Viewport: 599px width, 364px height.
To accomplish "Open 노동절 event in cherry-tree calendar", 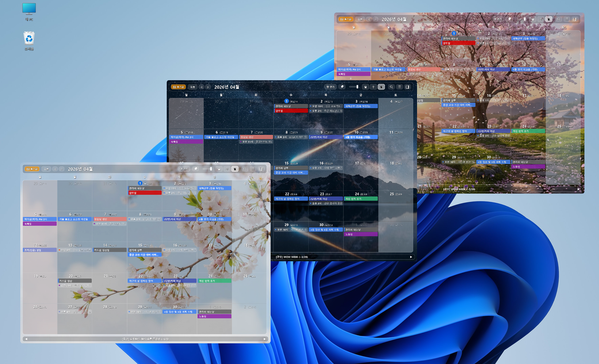I will 528,167.
